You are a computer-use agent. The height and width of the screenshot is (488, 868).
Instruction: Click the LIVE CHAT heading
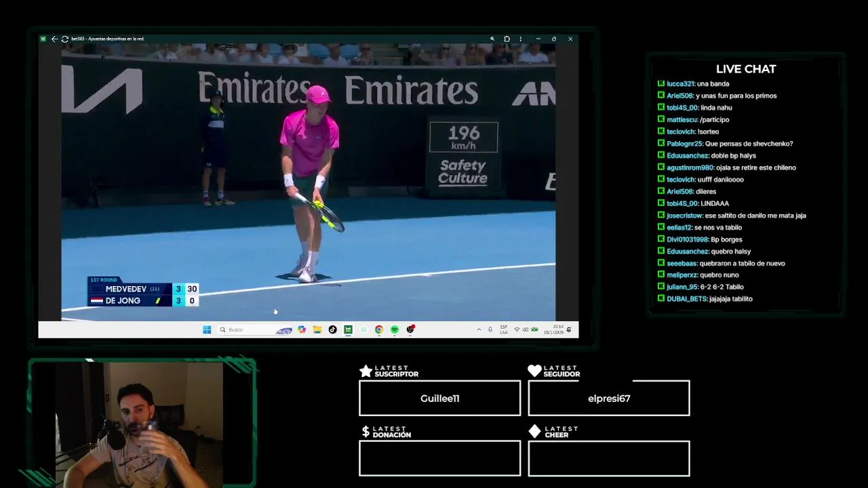(x=746, y=69)
